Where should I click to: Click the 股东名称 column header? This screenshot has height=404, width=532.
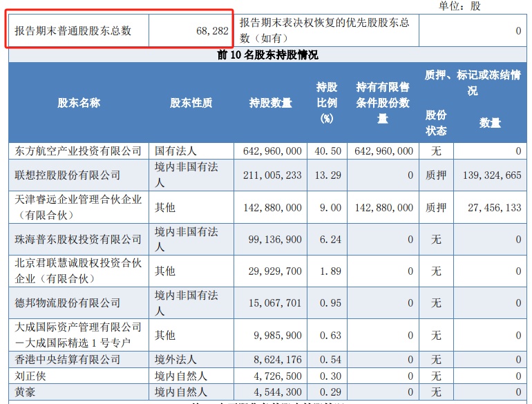click(x=79, y=102)
